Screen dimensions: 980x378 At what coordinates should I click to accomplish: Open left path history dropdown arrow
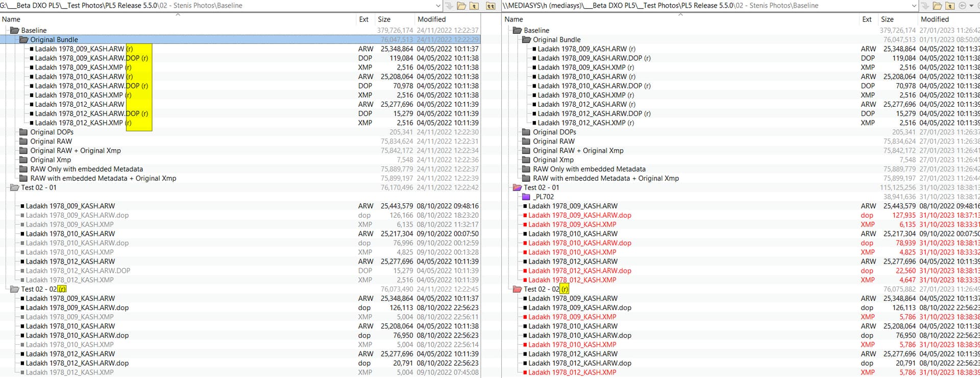438,6
